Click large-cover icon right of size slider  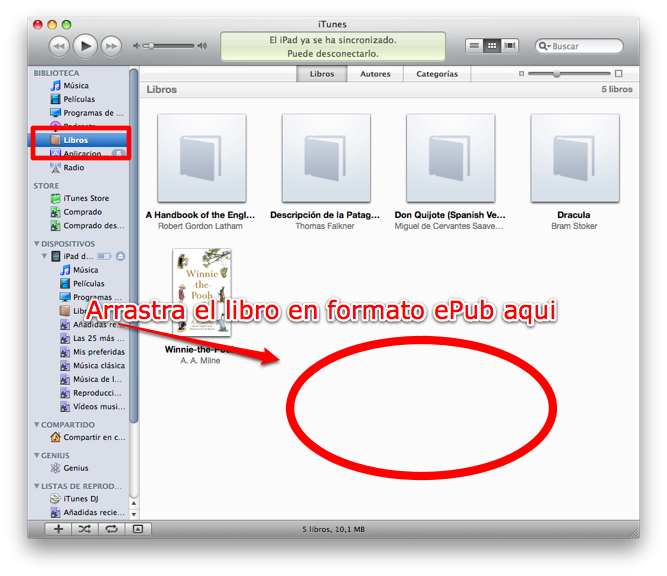click(619, 74)
